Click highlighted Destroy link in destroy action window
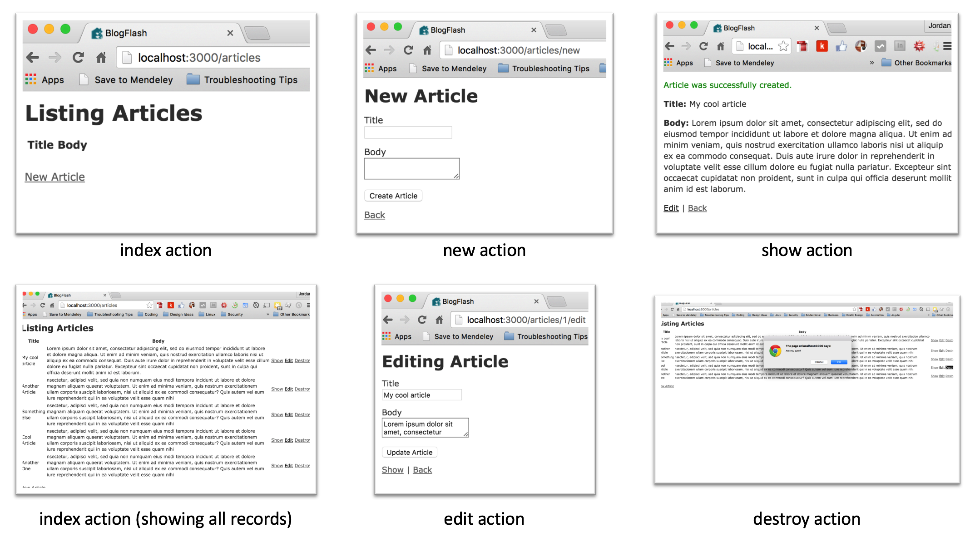 (x=950, y=368)
